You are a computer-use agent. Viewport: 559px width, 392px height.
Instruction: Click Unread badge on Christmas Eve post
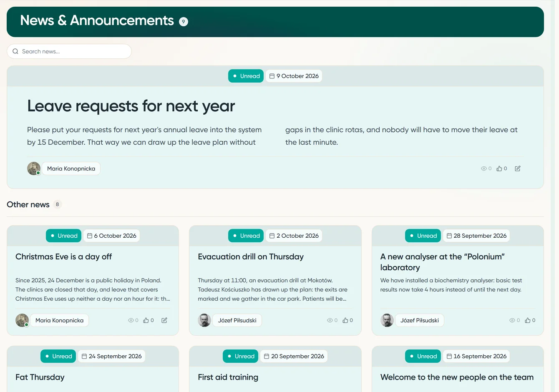63,236
